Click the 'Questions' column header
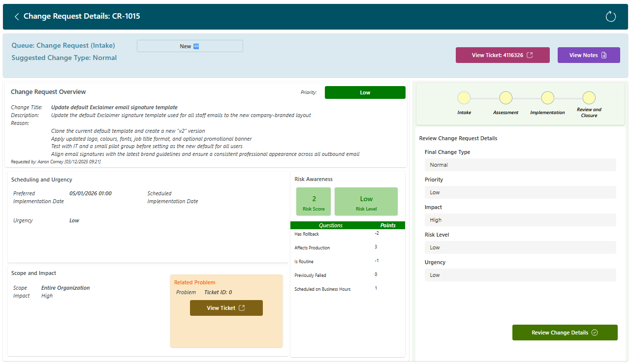The width and height of the screenshot is (631, 364). click(x=331, y=225)
